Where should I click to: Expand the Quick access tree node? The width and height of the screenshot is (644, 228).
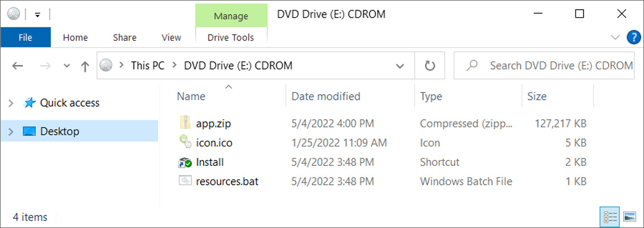[11, 103]
